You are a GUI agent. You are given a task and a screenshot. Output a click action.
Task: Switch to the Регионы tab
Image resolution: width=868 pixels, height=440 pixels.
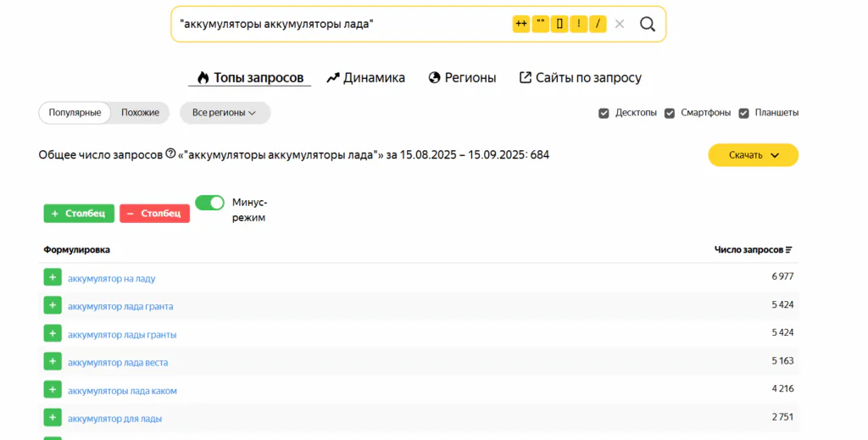462,77
